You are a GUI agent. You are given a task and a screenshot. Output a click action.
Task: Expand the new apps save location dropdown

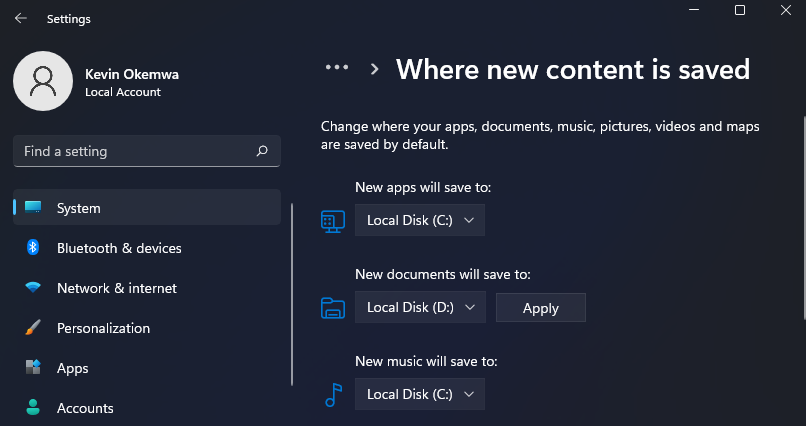click(x=420, y=221)
